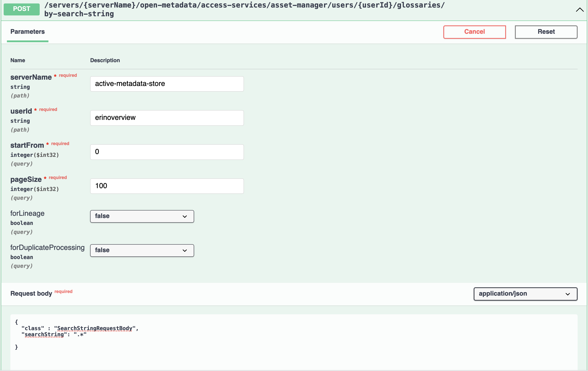The height and width of the screenshot is (371, 588).
Task: Click the SearchStringRequestBody class value
Action: tap(94, 328)
